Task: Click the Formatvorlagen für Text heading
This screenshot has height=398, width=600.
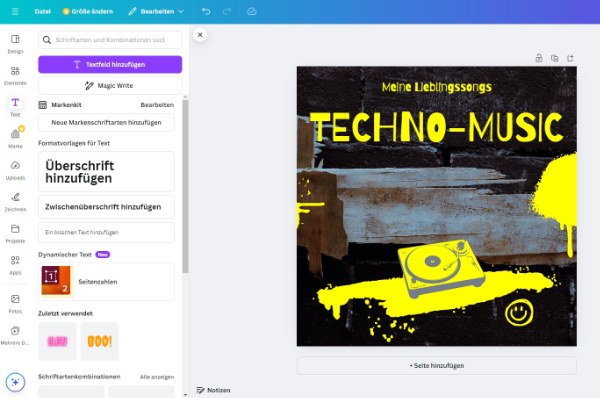Action: pyautogui.click(x=74, y=143)
